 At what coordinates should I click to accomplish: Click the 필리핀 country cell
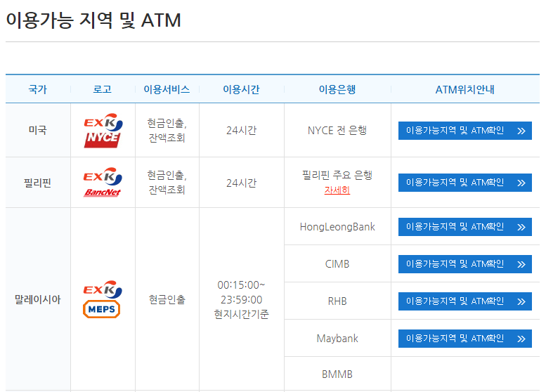pos(38,183)
